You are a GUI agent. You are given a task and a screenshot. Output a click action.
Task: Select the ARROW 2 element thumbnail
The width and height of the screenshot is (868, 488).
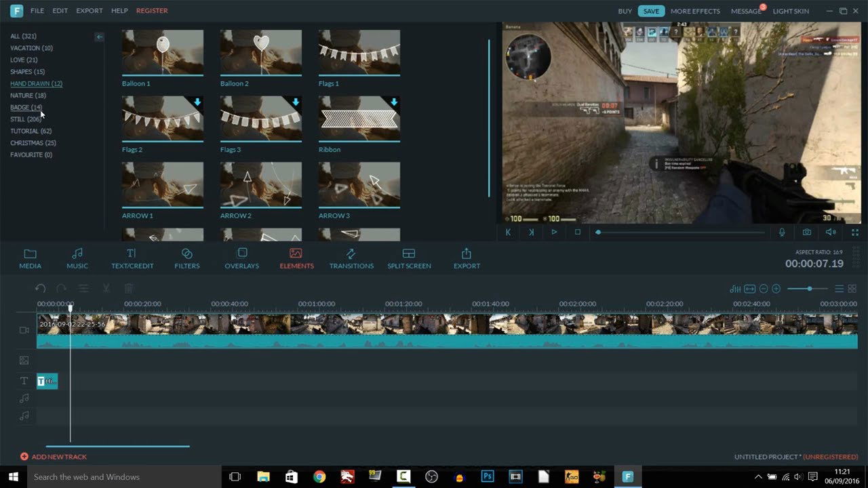pyautogui.click(x=261, y=184)
